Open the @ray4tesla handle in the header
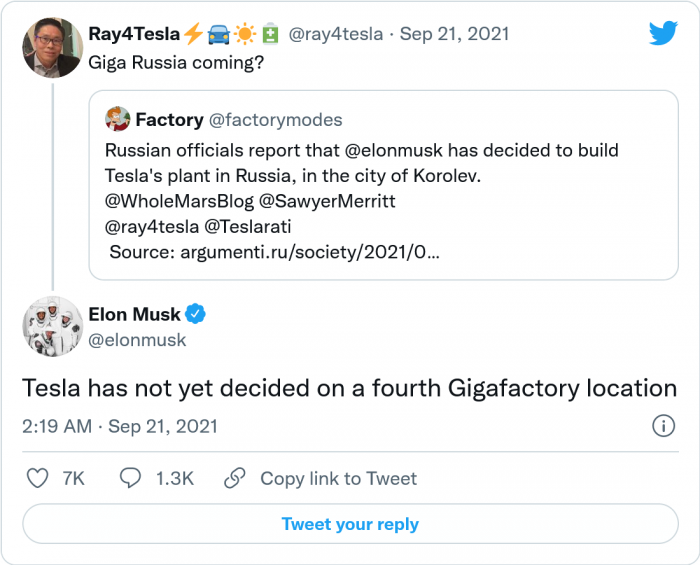 (335, 34)
